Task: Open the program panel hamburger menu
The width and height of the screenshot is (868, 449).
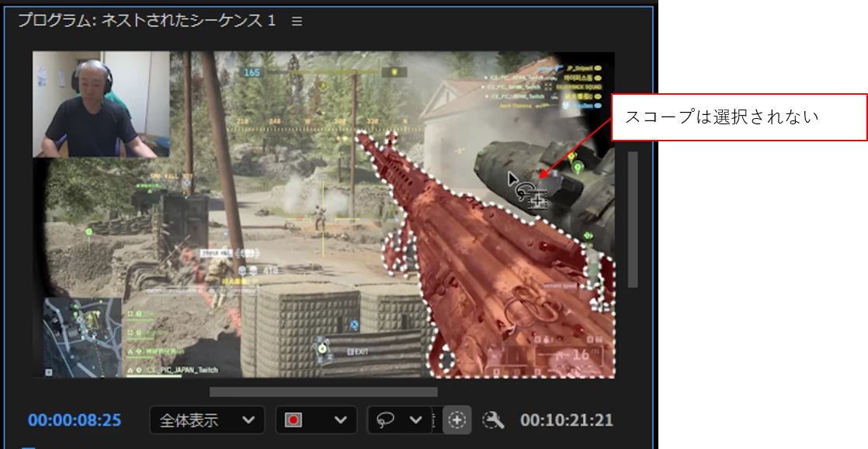Action: [x=297, y=22]
